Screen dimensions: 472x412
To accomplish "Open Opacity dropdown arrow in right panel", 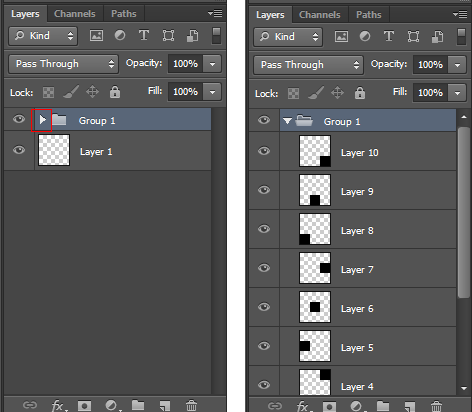I will coord(457,65).
